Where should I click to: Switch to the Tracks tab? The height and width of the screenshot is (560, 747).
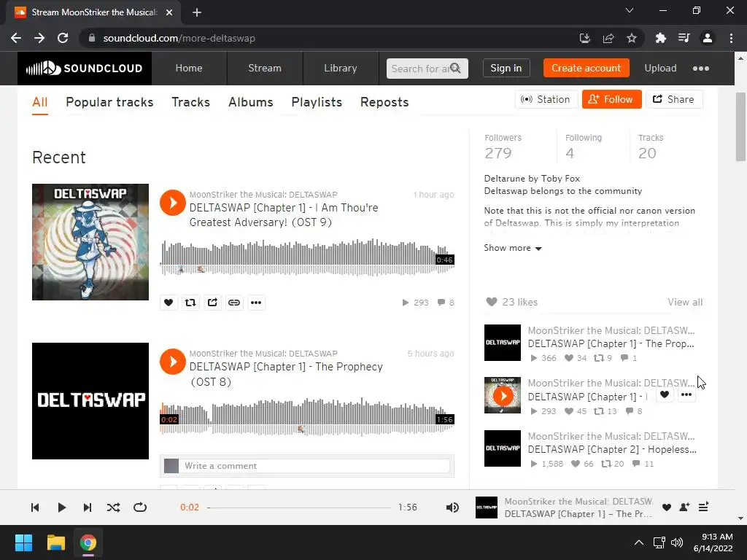click(190, 102)
